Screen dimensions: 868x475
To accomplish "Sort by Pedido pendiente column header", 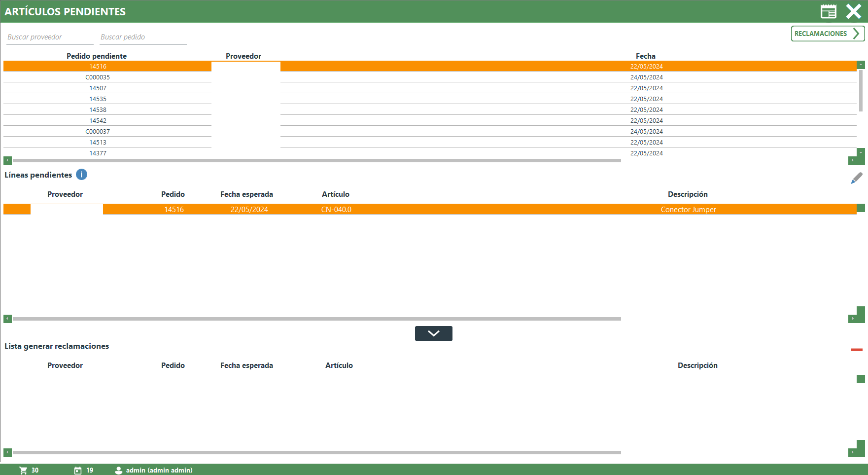I will [97, 56].
